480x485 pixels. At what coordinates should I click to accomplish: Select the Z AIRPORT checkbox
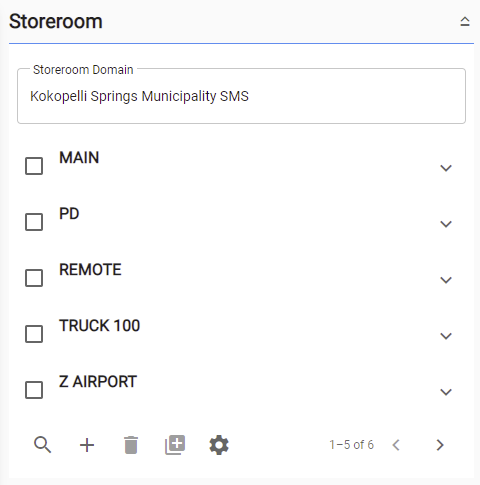[34, 390]
